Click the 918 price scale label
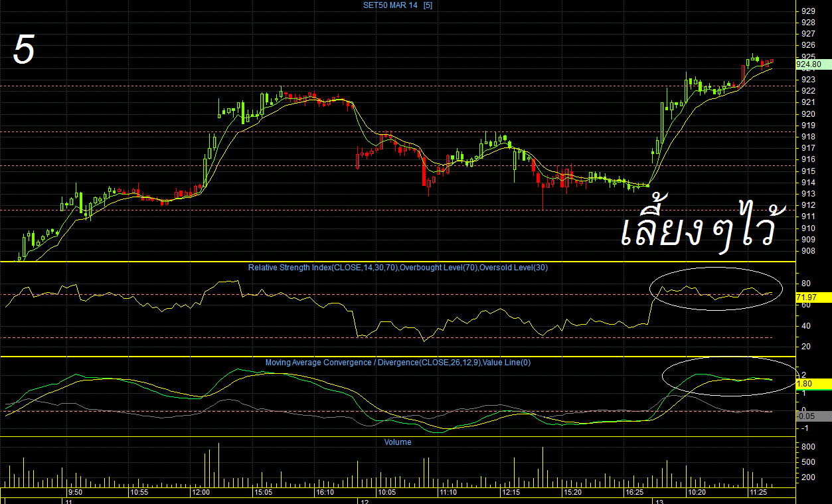The height and width of the screenshot is (504, 832). point(808,137)
